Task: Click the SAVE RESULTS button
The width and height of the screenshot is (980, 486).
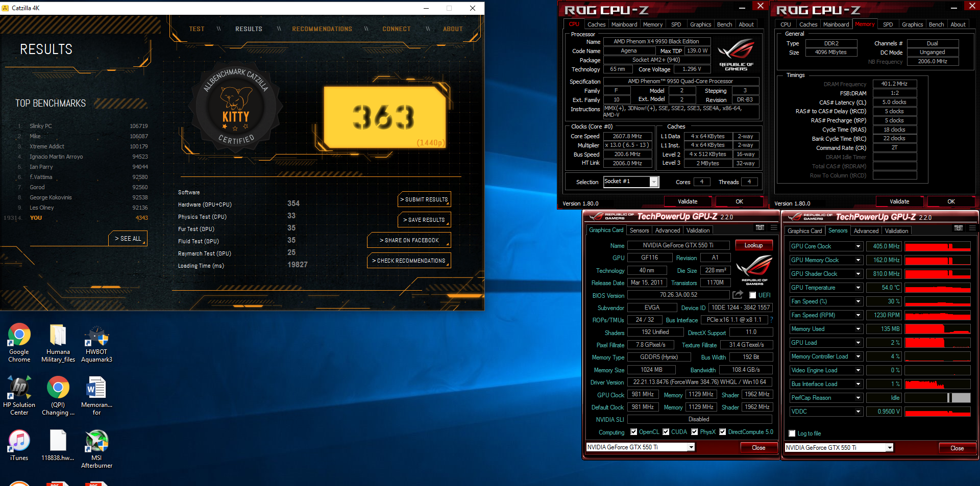Action: [x=424, y=220]
